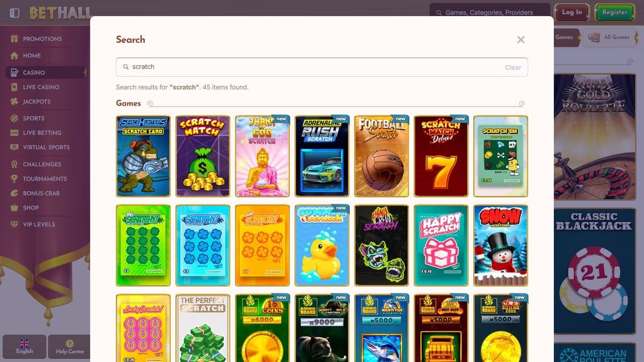644x362 pixels.
Task: Open the VIP Levels menu entry
Action: tap(39, 224)
